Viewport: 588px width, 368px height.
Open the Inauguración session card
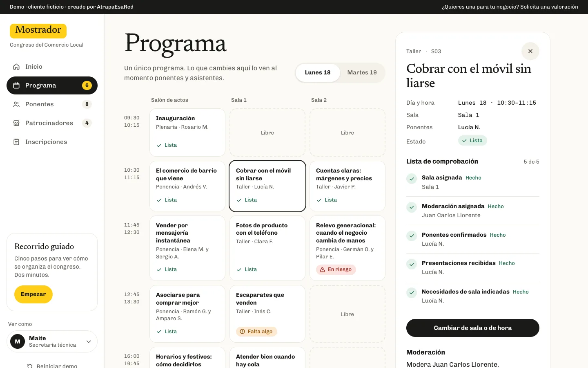coord(187,132)
